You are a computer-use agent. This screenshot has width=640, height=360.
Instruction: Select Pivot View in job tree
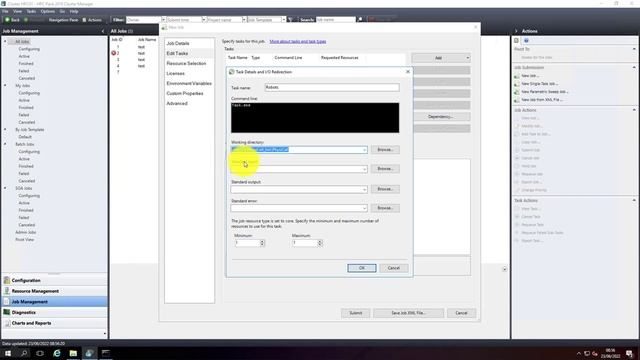tap(24, 240)
